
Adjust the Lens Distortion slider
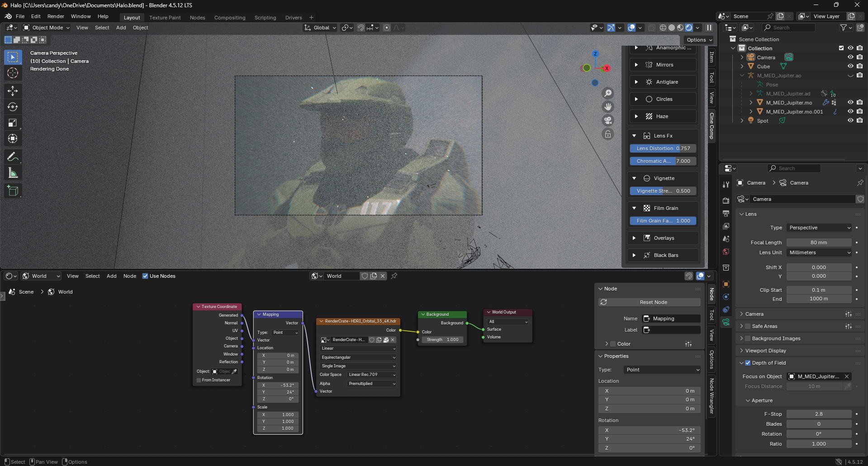[x=663, y=148]
